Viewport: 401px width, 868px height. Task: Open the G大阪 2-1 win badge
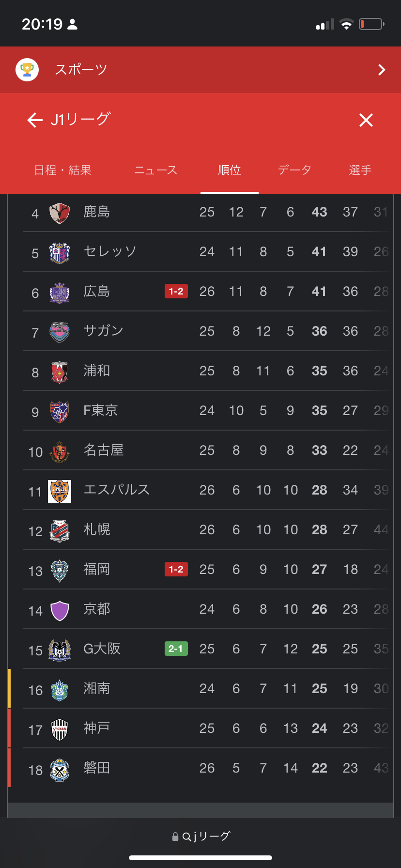pyautogui.click(x=176, y=649)
